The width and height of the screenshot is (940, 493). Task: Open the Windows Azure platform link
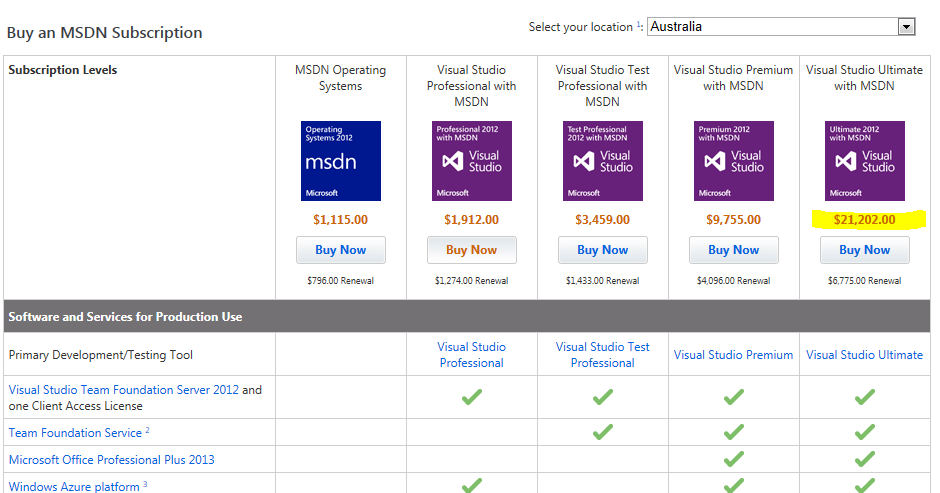(x=74, y=486)
